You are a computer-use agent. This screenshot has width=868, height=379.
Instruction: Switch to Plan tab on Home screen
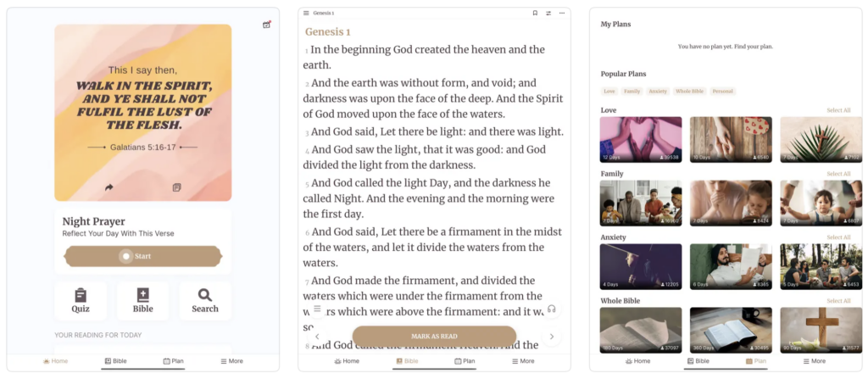(x=173, y=361)
